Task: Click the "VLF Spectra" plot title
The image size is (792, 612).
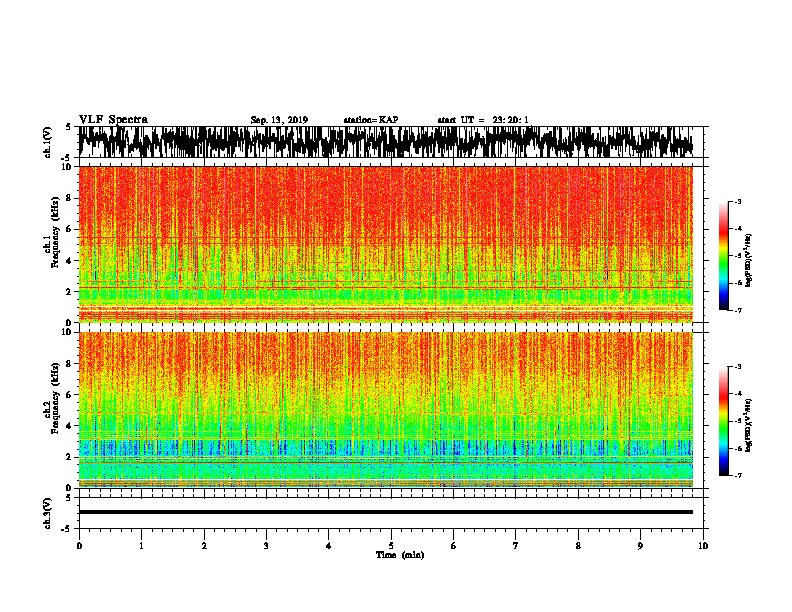Action: click(x=113, y=120)
